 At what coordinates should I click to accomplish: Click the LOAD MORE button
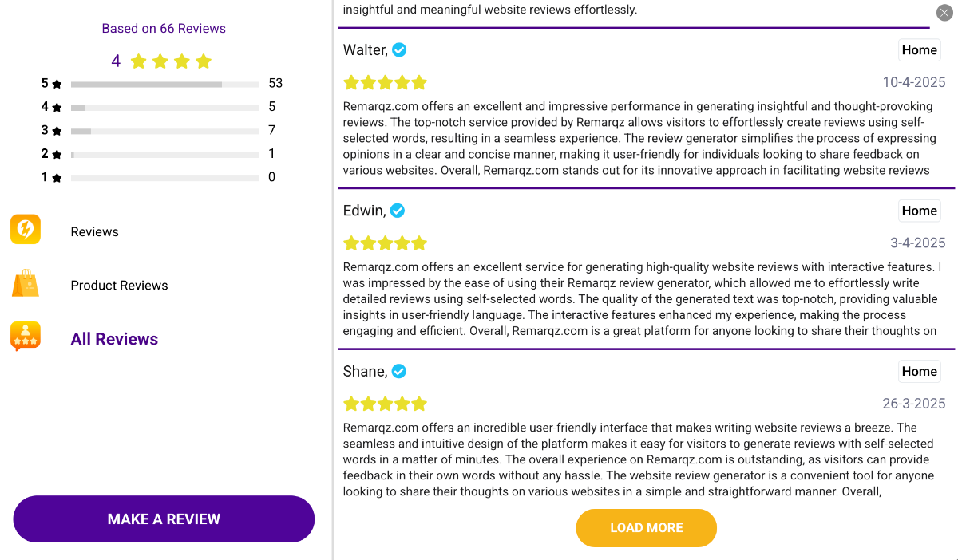click(646, 527)
